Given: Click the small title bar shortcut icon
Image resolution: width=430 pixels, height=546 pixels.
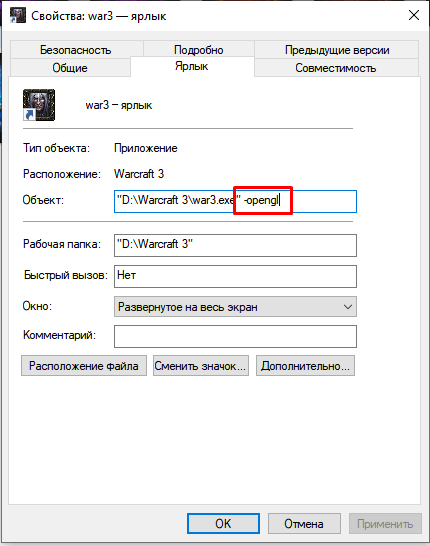Looking at the screenshot, I should 17,15.
